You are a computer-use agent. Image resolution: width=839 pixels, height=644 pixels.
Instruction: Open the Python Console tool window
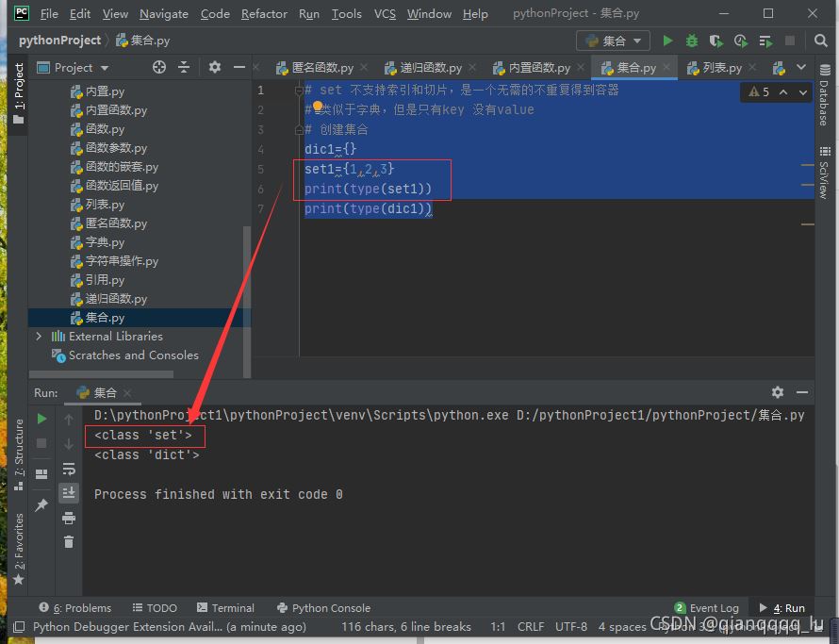pos(323,608)
